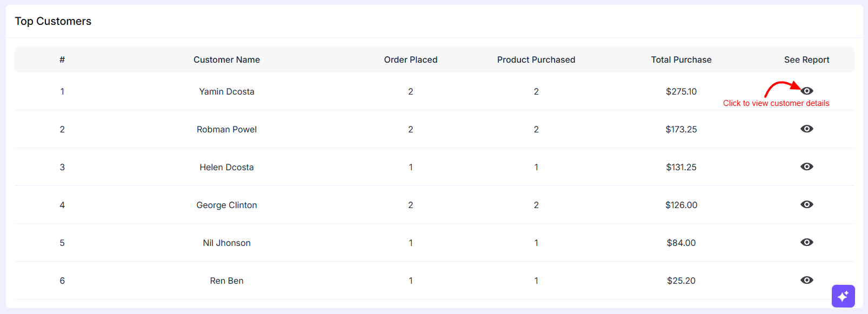Click George Clinton in the table
Viewport: 868px width, 314px height.
226,205
